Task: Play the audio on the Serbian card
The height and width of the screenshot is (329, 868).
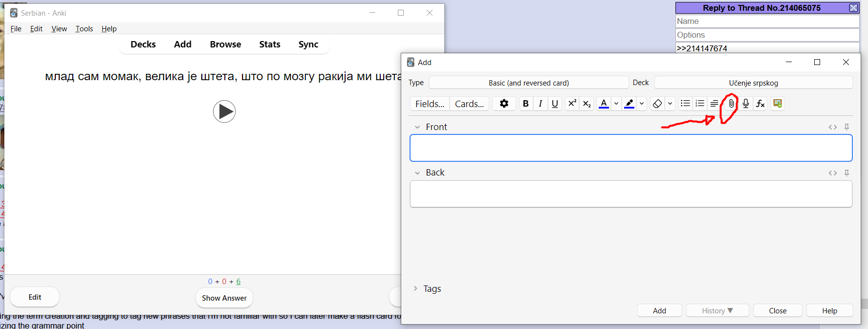Action: click(x=224, y=111)
